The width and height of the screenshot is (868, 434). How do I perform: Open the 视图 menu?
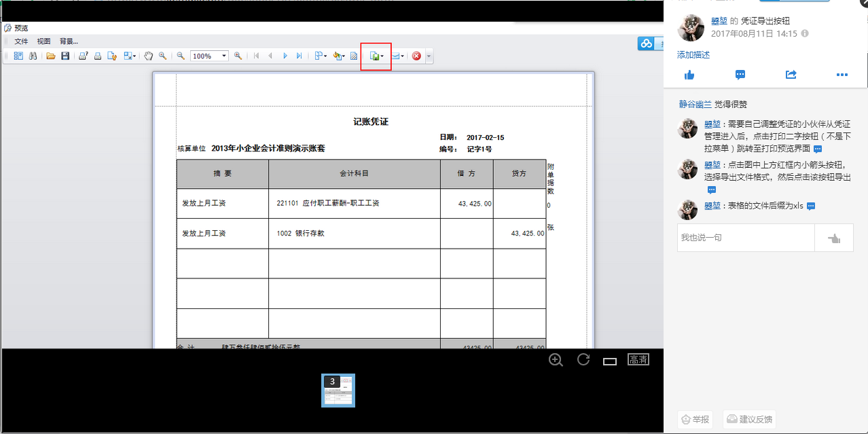pos(43,41)
